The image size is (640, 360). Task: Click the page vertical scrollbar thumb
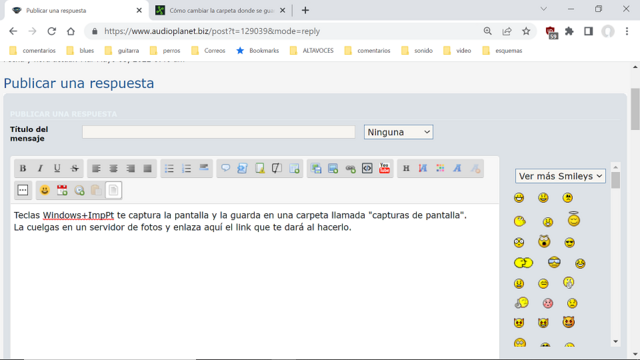(x=635, y=109)
